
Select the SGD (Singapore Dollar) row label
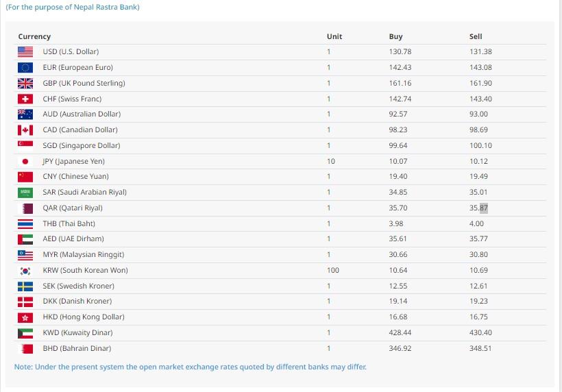tap(81, 145)
